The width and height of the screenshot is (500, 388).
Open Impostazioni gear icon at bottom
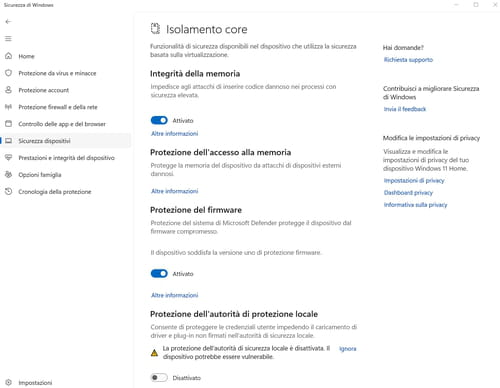(x=9, y=382)
